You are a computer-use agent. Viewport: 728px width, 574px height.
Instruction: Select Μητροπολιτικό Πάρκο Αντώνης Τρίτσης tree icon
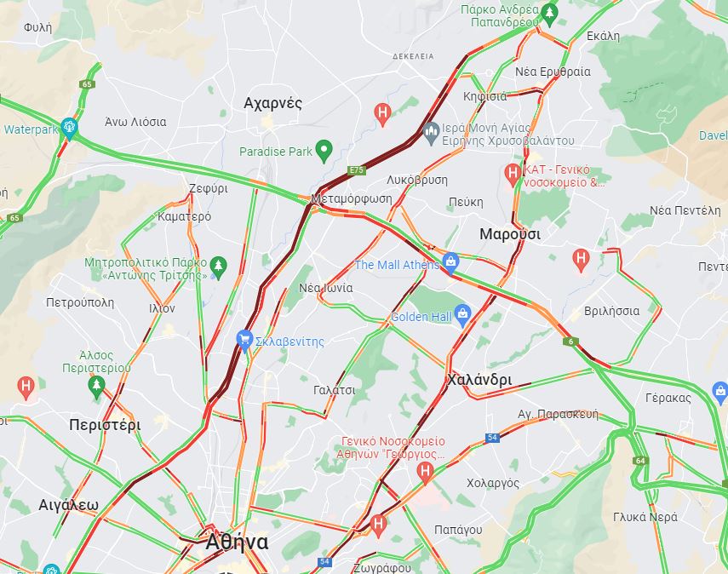218,267
